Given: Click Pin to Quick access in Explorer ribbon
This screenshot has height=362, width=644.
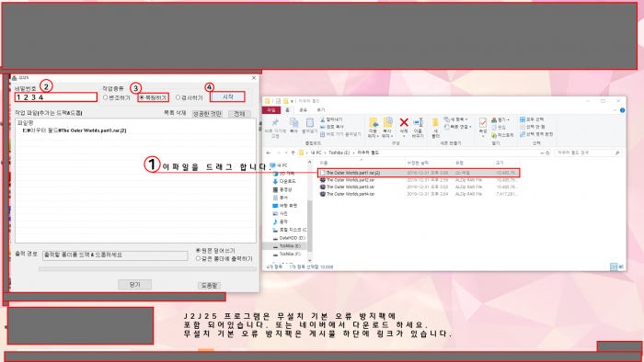Looking at the screenshot, I should tap(275, 128).
